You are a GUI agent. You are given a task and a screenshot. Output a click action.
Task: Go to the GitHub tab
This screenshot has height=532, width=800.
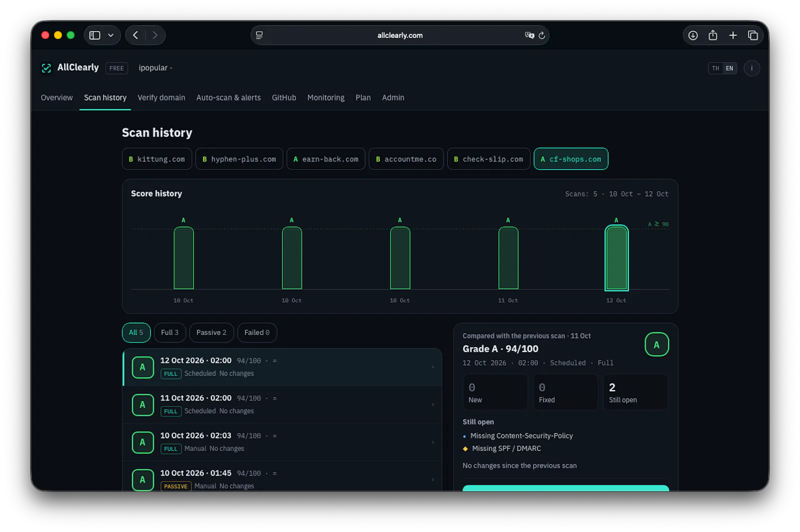pos(284,97)
